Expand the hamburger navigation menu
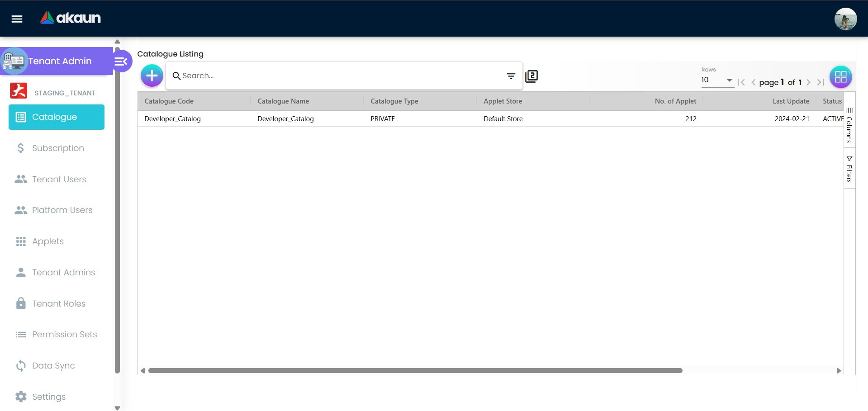This screenshot has height=411, width=868. (16, 19)
